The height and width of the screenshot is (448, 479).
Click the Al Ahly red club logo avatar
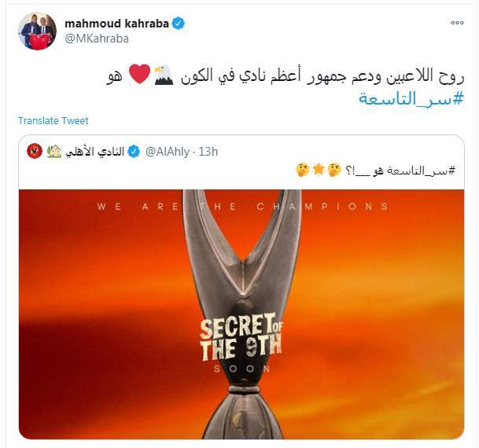pyautogui.click(x=35, y=151)
